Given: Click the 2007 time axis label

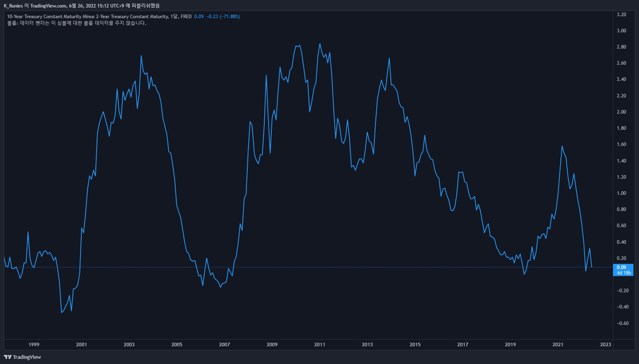Looking at the screenshot, I should (x=224, y=345).
